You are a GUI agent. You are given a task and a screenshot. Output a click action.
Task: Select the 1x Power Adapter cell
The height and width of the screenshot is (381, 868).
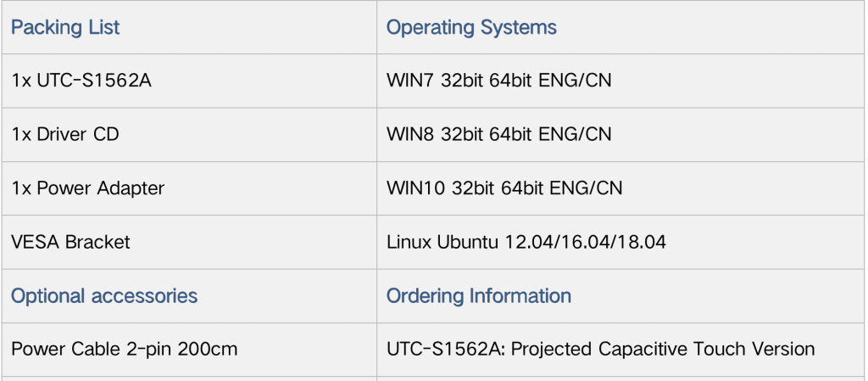tap(189, 188)
